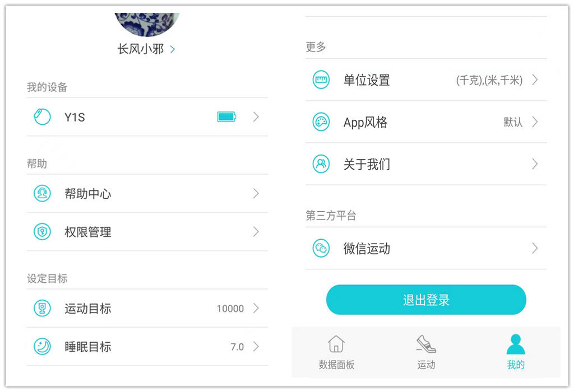Screen dimensions: 574x392
Task: Click the 关于我们 people icon
Action: (x=321, y=164)
